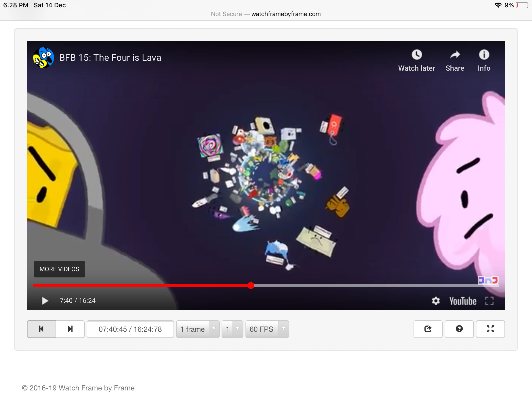The width and height of the screenshot is (532, 399).
Task: Expand page fullscreen with arrows button
Action: coord(490,329)
